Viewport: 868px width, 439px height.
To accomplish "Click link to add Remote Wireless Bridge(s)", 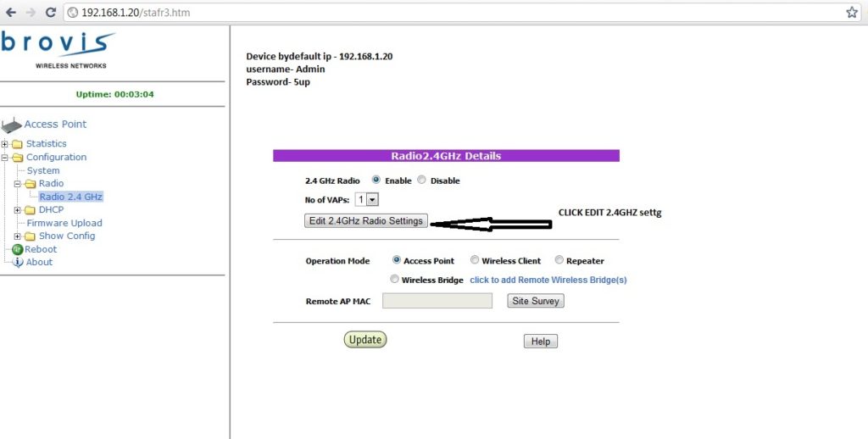I will [548, 280].
